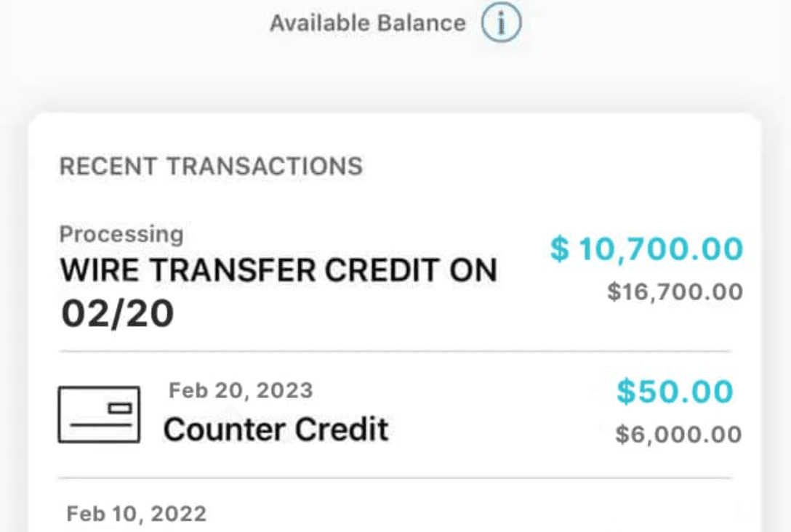Select the WIRE TRANSFER CREDIT ON title

coord(278,270)
